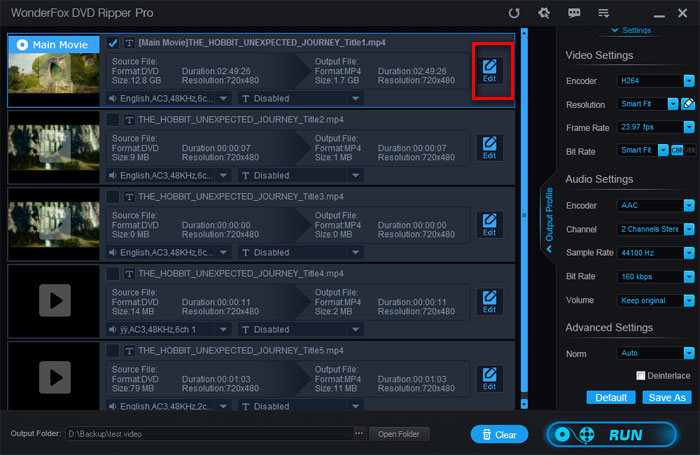
Task: Click rename T icon for Title4.mp4
Action: pyautogui.click(x=129, y=274)
